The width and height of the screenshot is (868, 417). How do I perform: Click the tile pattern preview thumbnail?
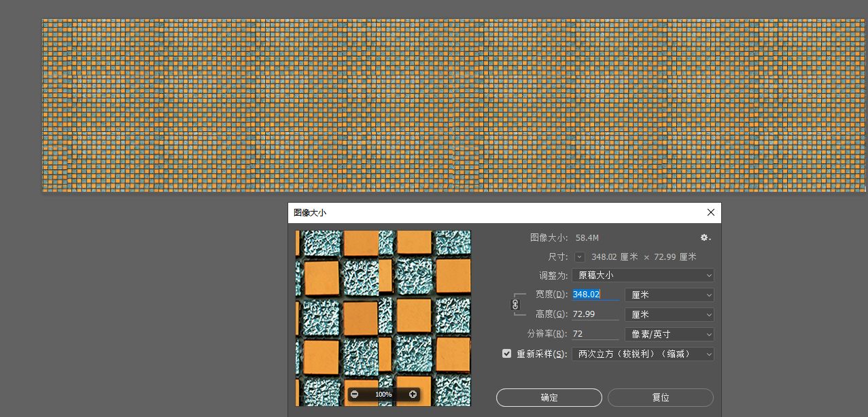pyautogui.click(x=383, y=318)
